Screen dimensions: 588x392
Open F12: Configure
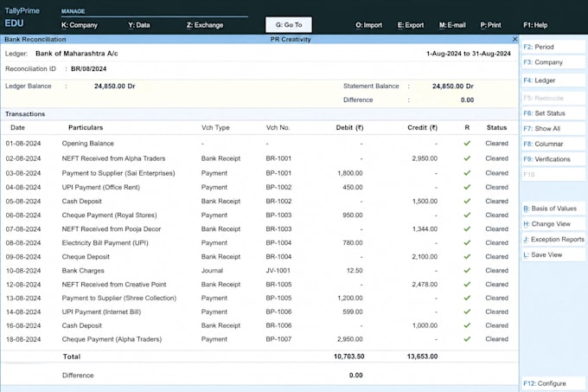[x=553, y=383]
